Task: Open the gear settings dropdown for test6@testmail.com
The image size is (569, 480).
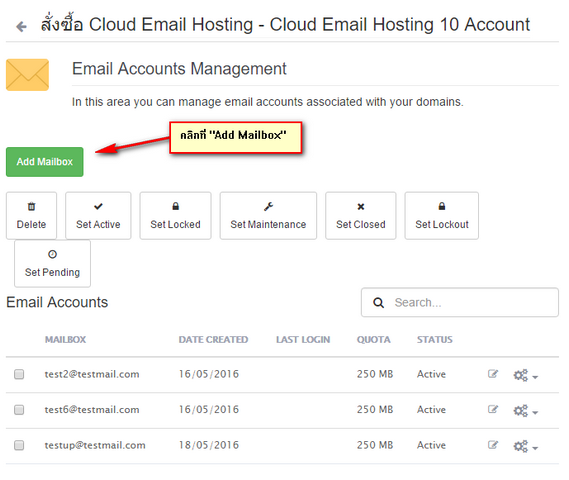Action: point(525,411)
